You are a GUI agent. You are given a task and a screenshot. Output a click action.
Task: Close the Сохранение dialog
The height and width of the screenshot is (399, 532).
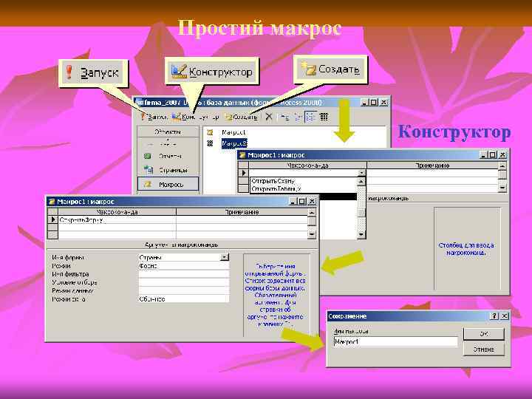505,316
